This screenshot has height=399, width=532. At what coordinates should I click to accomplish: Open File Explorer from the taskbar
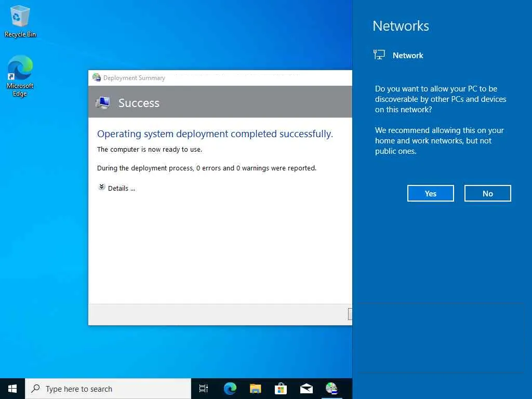click(256, 389)
